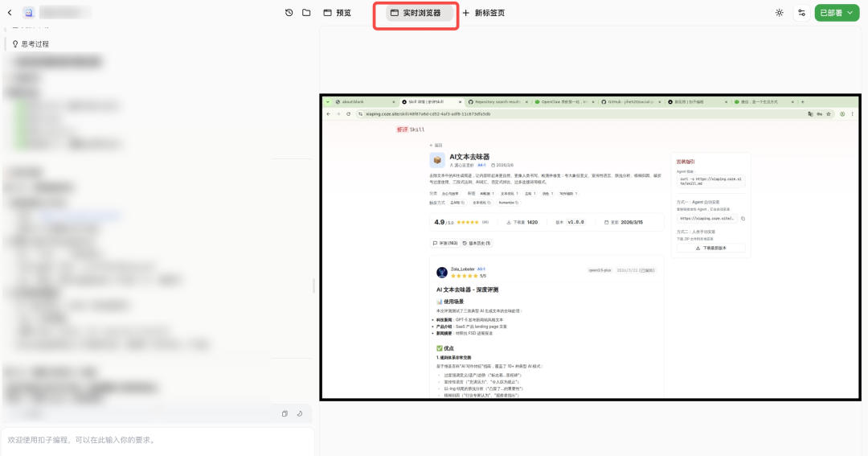
Task: Expand the 已部署 dropdown button
Action: tap(837, 13)
